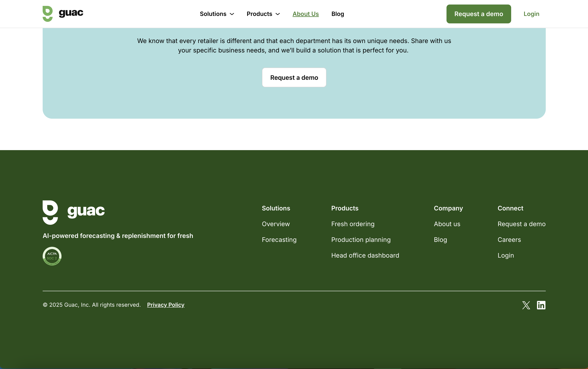The image size is (588, 369).
Task: Open Privacy Policy link
Action: [165, 305]
